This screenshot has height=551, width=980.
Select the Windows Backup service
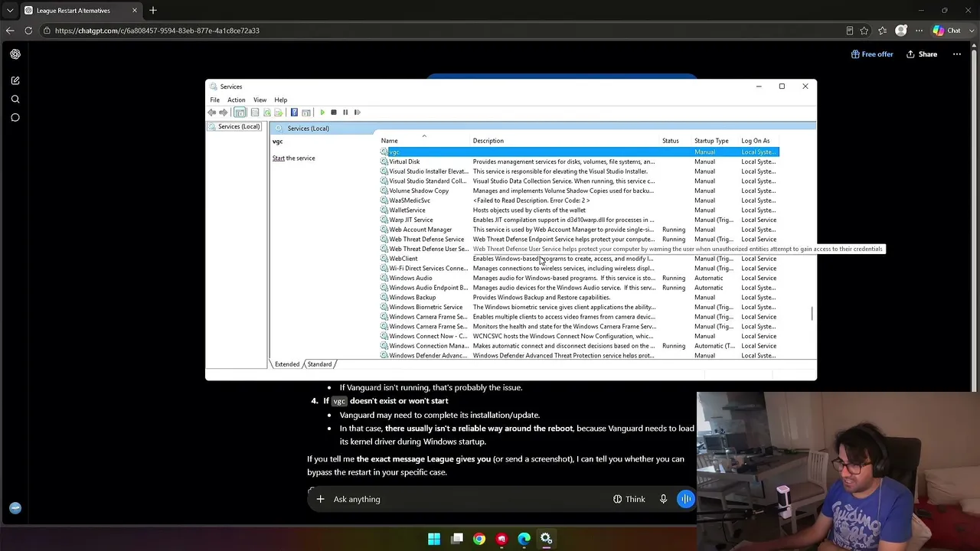[x=580, y=298]
